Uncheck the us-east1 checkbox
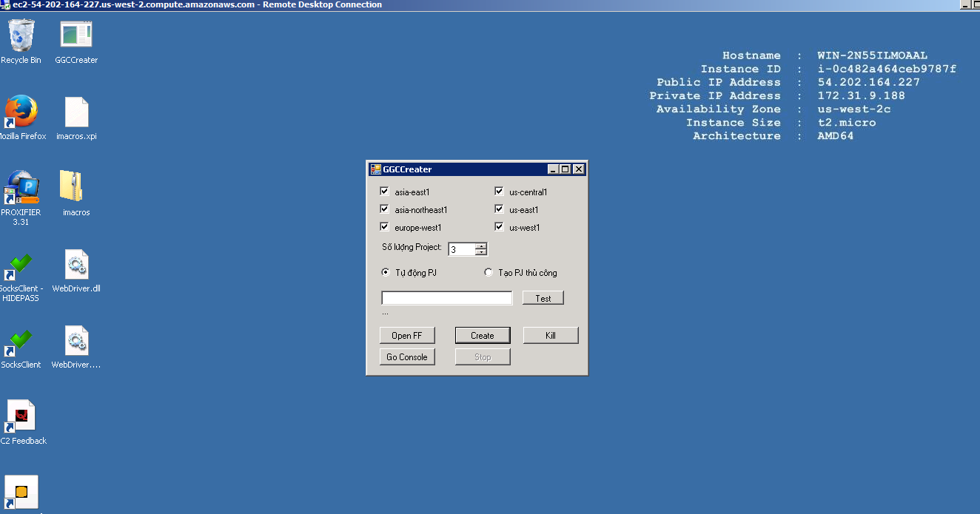Screen dimensions: 980x514 [499, 209]
